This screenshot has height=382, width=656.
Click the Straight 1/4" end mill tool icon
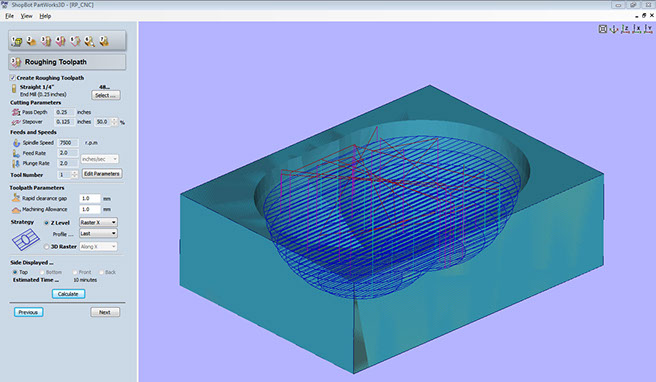tap(14, 88)
